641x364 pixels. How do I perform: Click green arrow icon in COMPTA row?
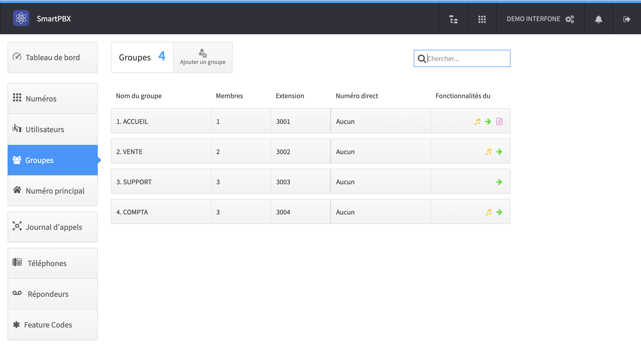click(499, 212)
